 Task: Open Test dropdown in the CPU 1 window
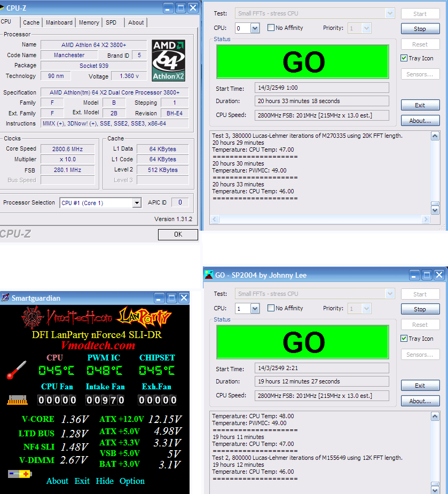(390, 294)
